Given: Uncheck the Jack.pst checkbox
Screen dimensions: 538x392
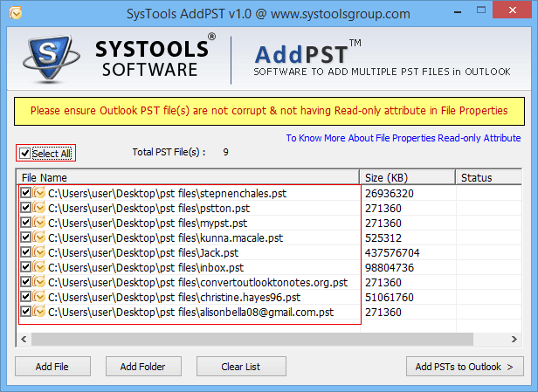Looking at the screenshot, I should tap(25, 252).
